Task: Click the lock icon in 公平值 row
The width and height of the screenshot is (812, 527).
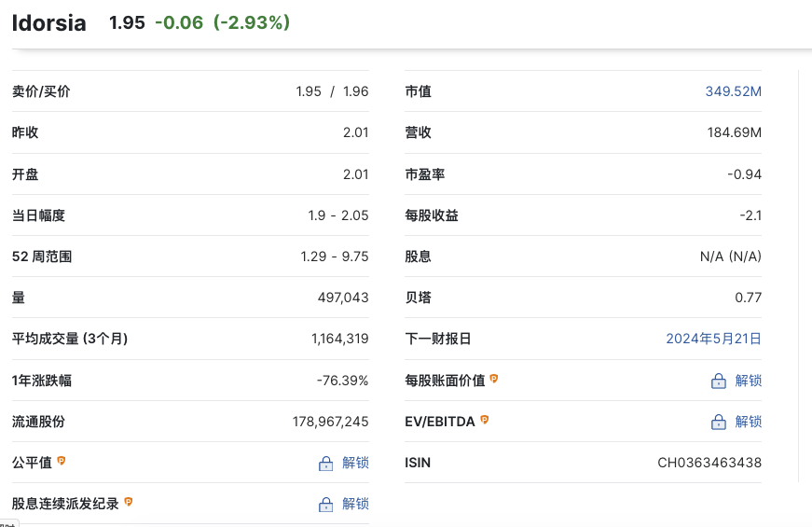Action: [x=325, y=464]
